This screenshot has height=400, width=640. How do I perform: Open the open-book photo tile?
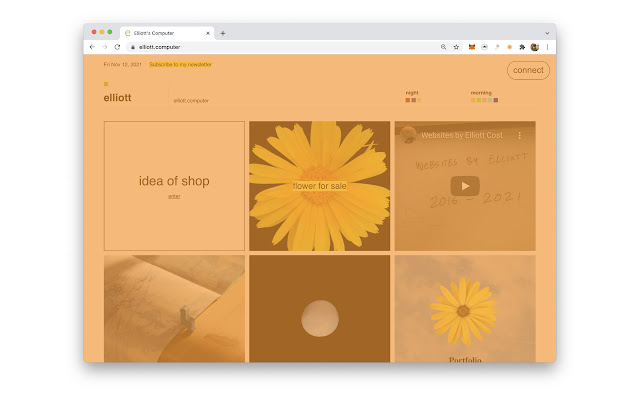pyautogui.click(x=174, y=309)
